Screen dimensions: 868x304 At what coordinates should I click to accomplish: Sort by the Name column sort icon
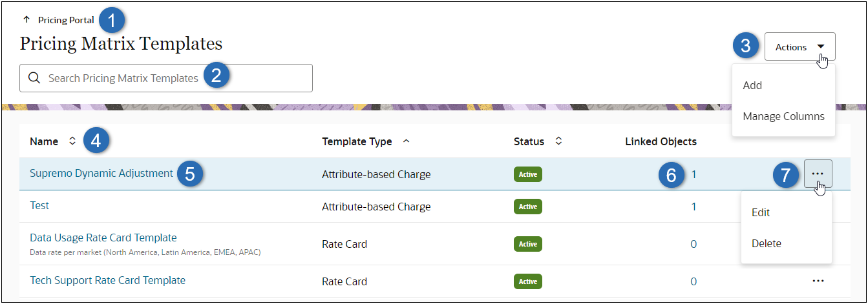[72, 141]
